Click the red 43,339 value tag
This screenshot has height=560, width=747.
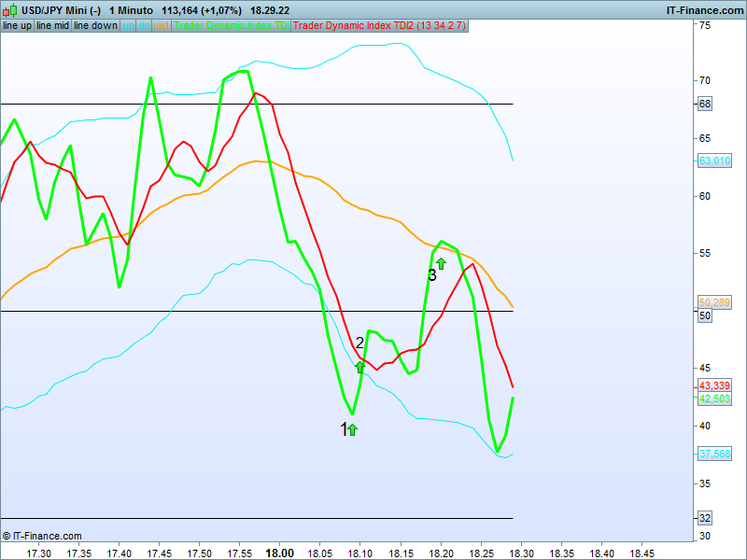(714, 385)
